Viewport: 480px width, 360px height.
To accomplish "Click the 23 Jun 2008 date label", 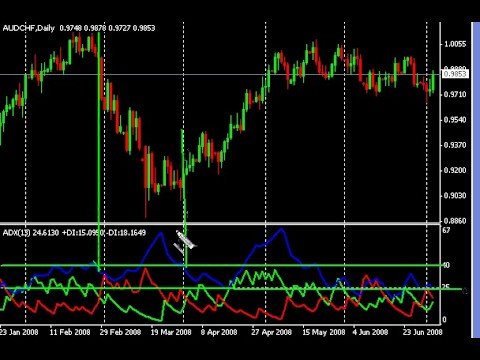I will pyautogui.click(x=422, y=332).
